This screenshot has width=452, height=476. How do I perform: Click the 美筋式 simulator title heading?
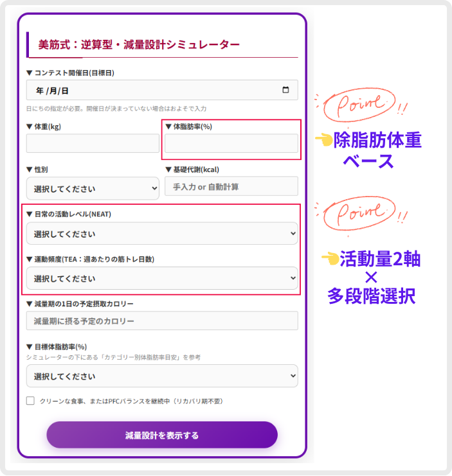tap(139, 44)
